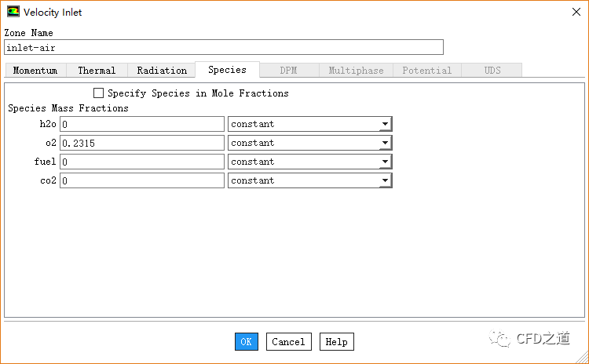Click the h2o species label
The width and height of the screenshot is (589, 364).
pos(48,123)
